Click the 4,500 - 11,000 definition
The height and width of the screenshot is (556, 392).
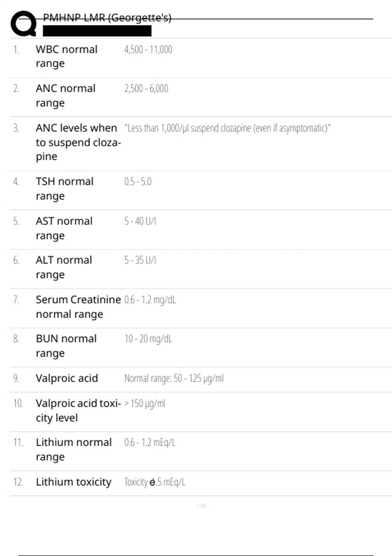(148, 49)
